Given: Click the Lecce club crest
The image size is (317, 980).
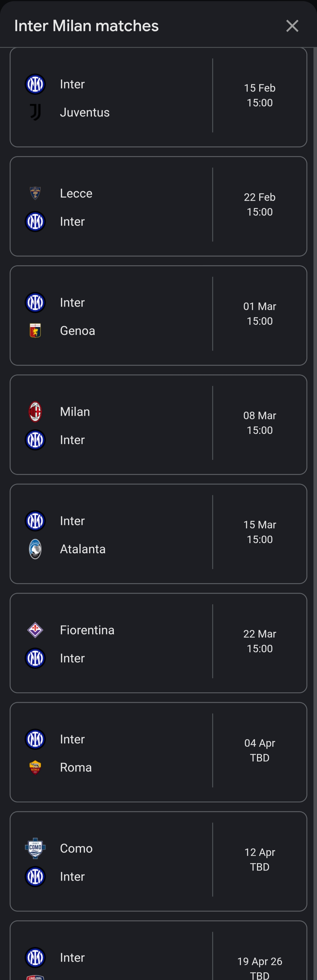Looking at the screenshot, I should point(35,193).
